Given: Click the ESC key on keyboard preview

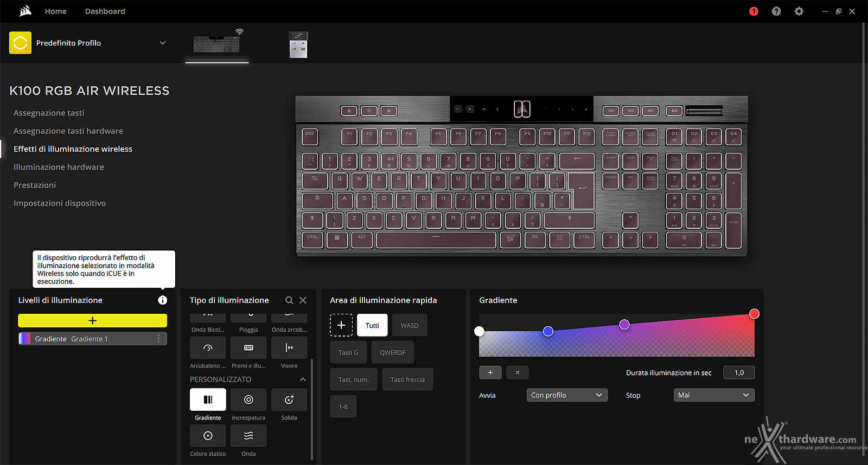Looking at the screenshot, I should 310,137.
